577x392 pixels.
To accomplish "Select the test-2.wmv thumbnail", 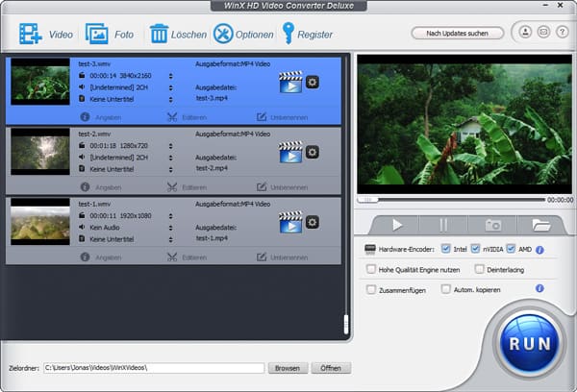I will 40,151.
